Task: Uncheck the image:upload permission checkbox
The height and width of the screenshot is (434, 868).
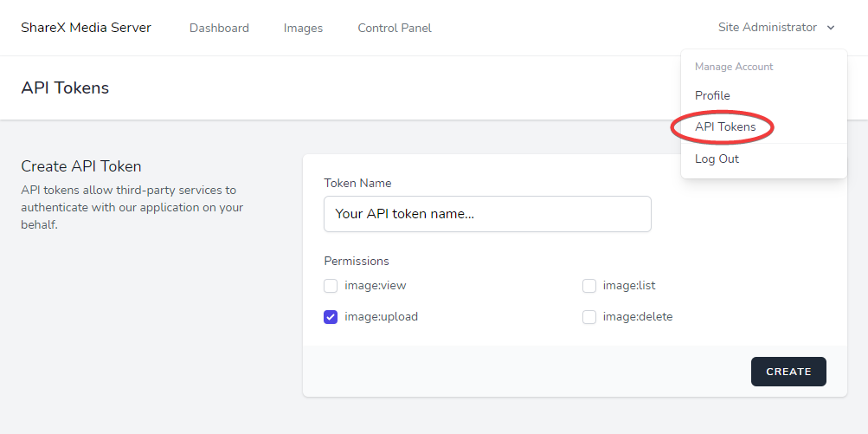Action: click(x=331, y=317)
